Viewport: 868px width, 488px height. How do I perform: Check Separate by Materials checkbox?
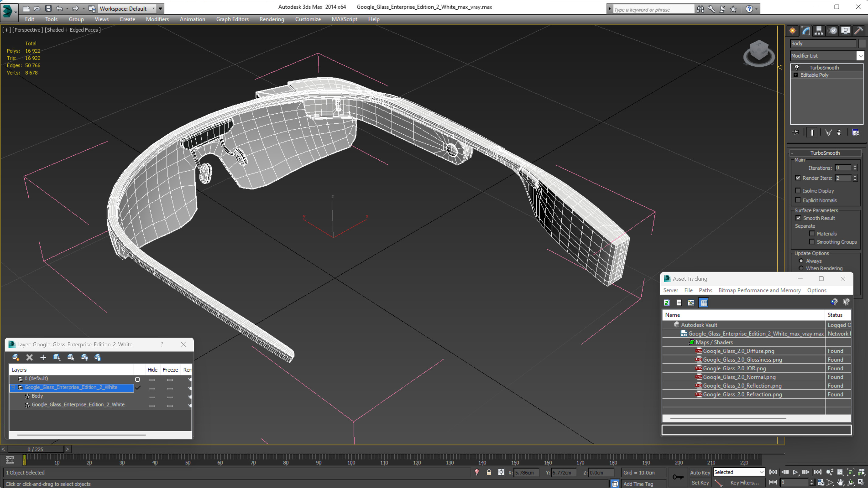click(x=812, y=234)
